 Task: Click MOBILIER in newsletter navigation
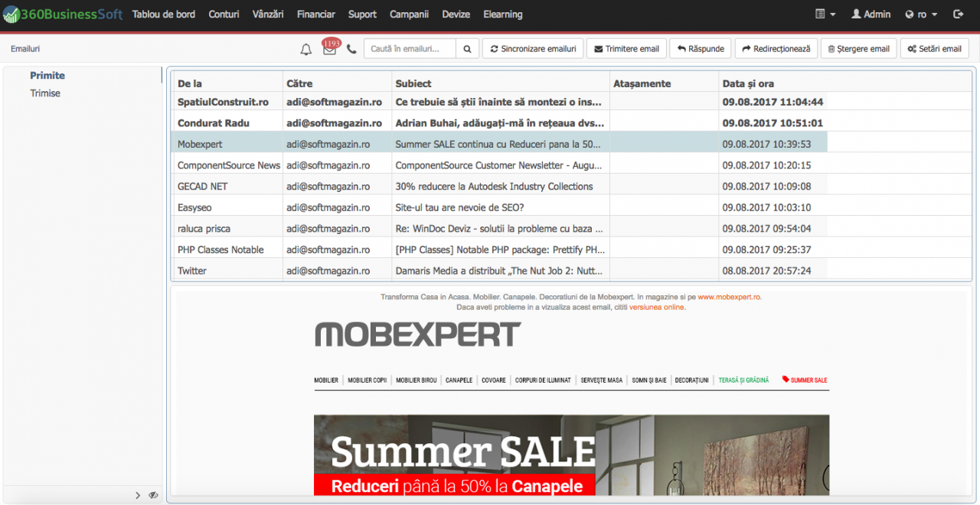click(326, 380)
